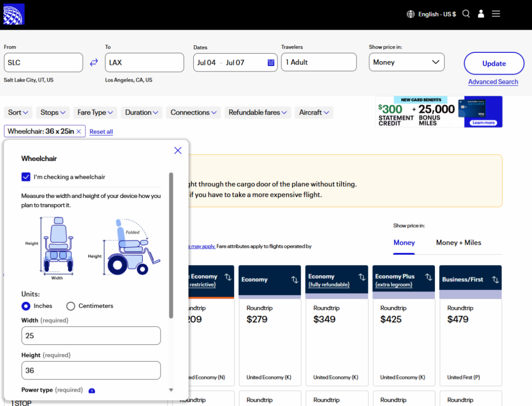Open the Show price in Money dropdown
The width and height of the screenshot is (532, 406).
tap(407, 62)
